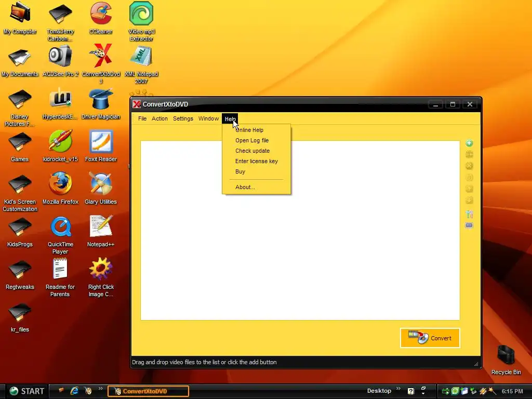
Task: Click the greyed-out move up arrow icon
Action: (x=469, y=189)
